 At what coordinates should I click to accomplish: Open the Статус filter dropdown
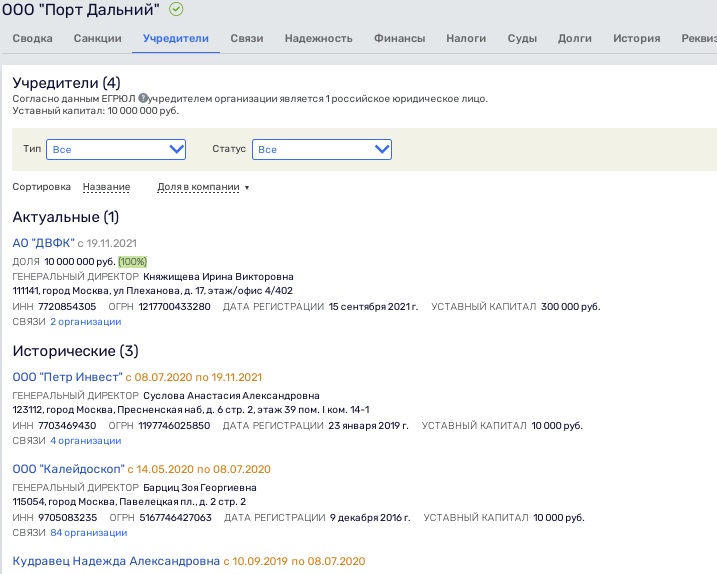pyautogui.click(x=321, y=149)
